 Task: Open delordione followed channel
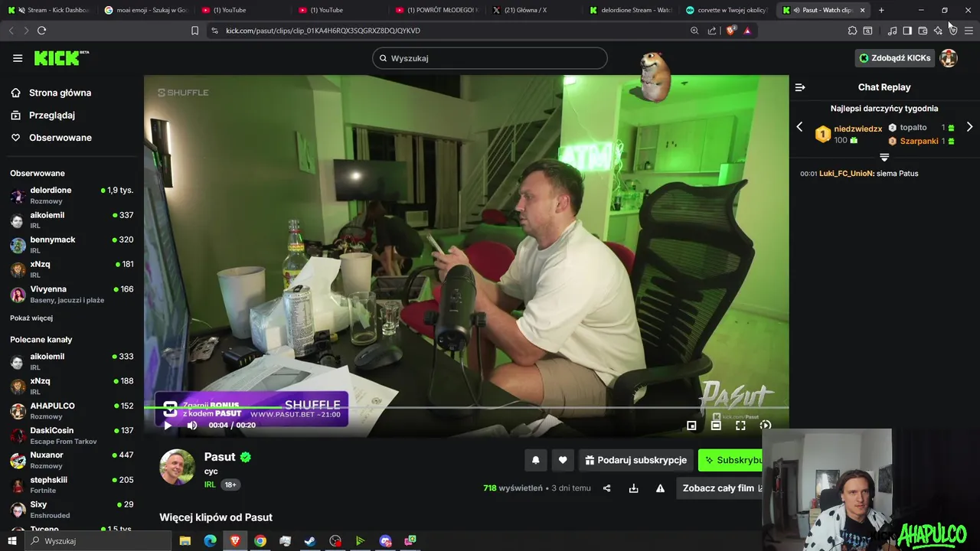72,195
